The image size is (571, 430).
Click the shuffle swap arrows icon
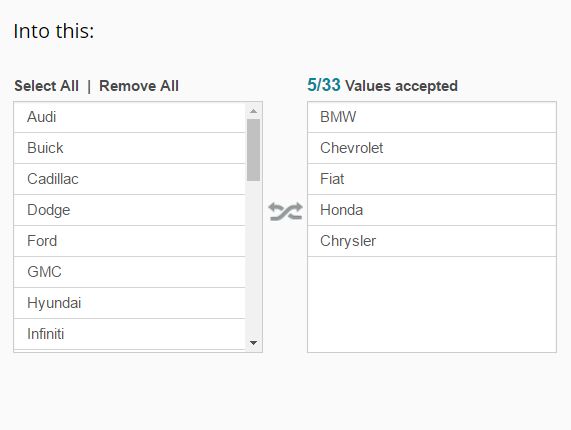tap(286, 212)
